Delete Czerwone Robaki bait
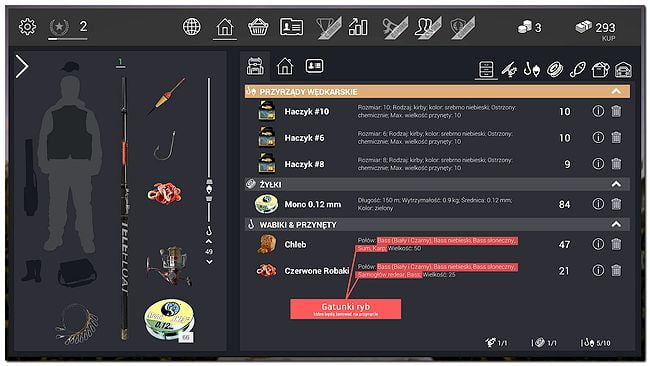The height and width of the screenshot is (366, 650). click(616, 271)
